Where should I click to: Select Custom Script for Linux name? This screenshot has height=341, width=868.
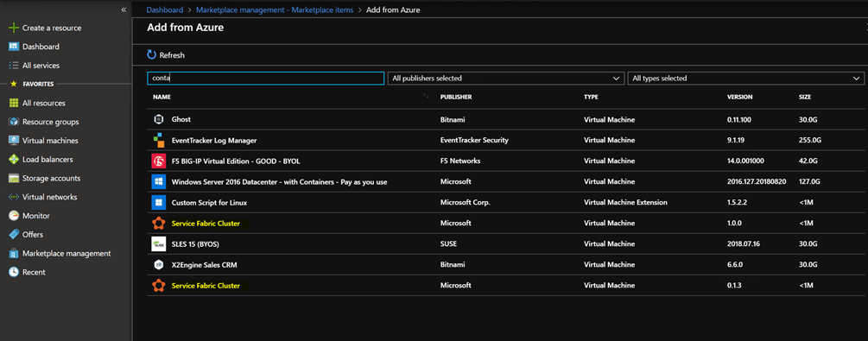point(209,203)
